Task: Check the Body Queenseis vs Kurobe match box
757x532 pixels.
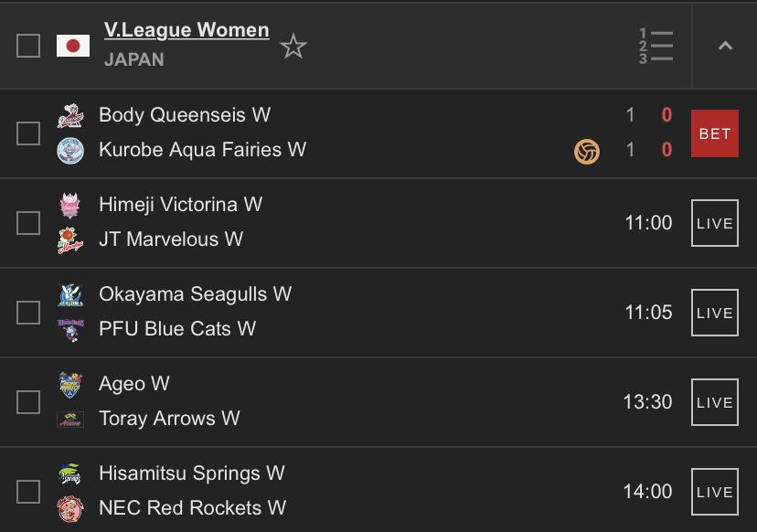Action: pyautogui.click(x=28, y=133)
